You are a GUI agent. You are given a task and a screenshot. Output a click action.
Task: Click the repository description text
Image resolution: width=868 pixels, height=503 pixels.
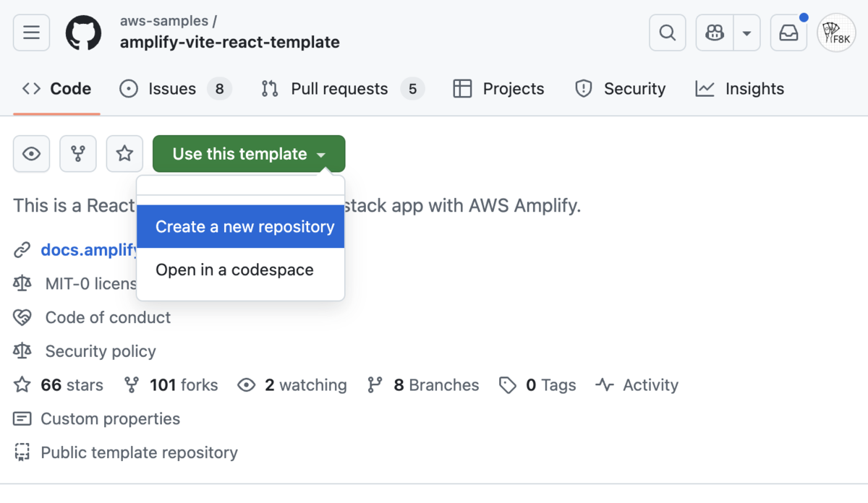click(x=297, y=206)
